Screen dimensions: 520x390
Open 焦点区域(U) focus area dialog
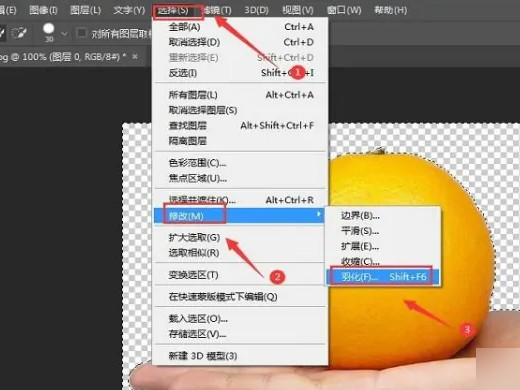[240, 178]
